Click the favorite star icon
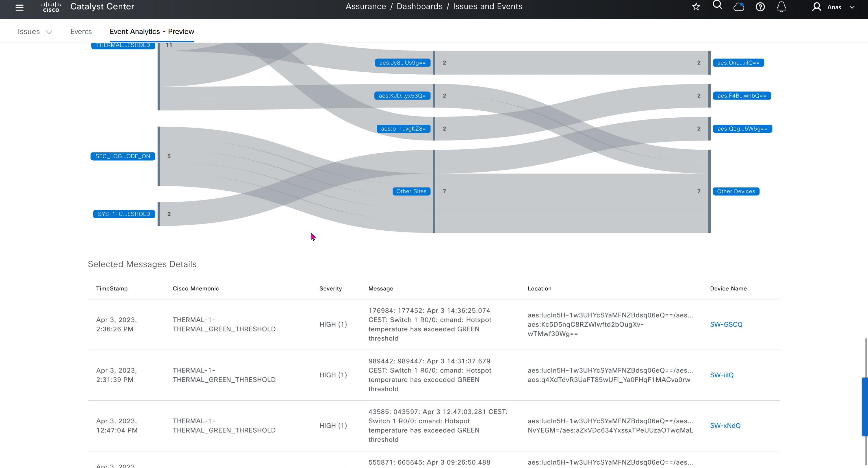The height and width of the screenshot is (468, 868). (x=696, y=7)
